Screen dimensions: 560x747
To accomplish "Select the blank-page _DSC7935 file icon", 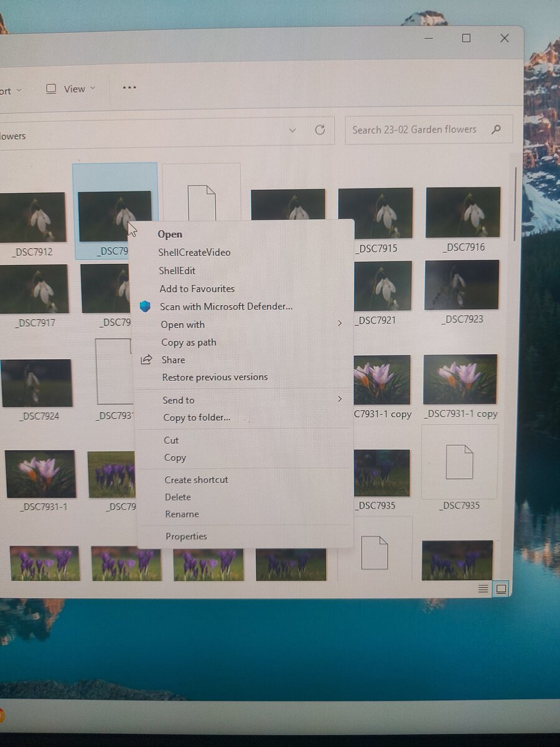I will tap(460, 462).
